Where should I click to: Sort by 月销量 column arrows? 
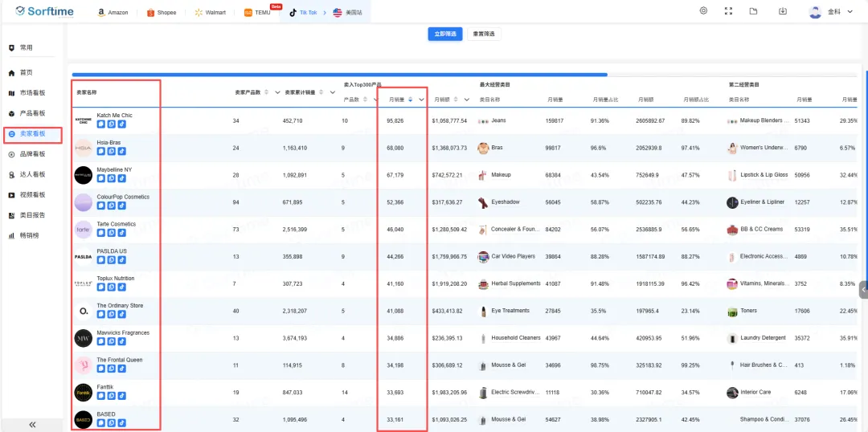point(410,100)
